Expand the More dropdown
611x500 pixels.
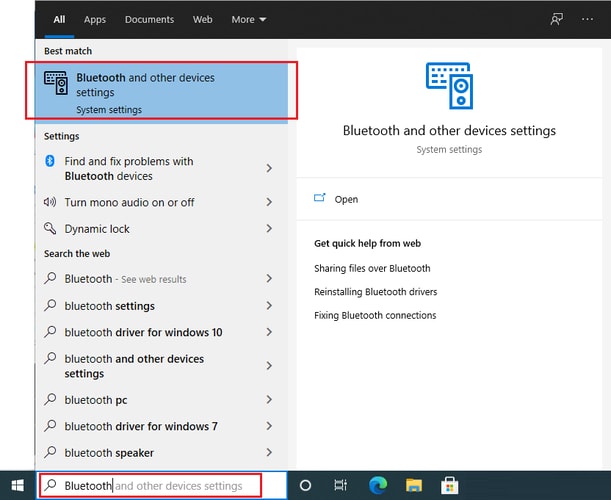click(x=249, y=19)
